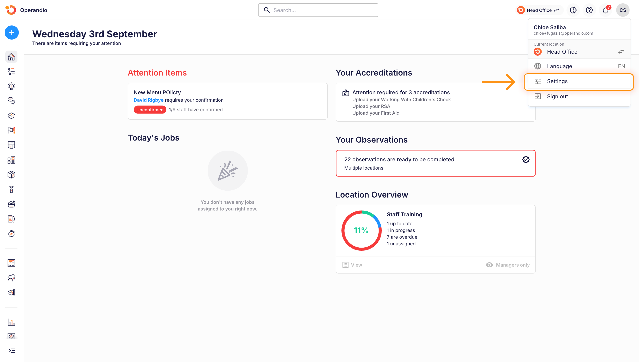Click the accreditation ID badge icon
This screenshot has width=644, height=362.
click(346, 93)
